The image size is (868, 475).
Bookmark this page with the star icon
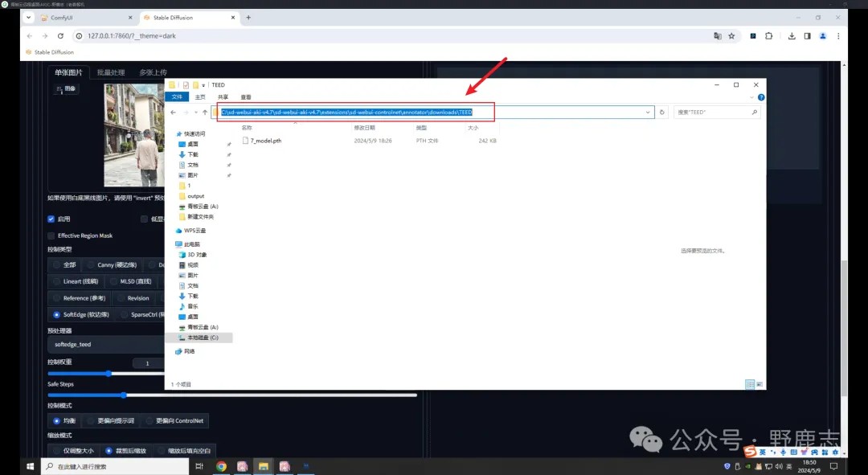(x=731, y=36)
